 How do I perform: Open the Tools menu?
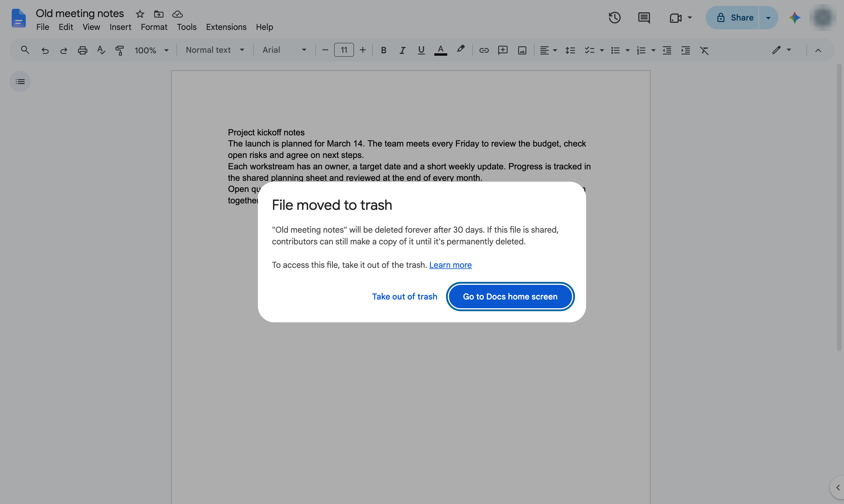[x=186, y=27]
